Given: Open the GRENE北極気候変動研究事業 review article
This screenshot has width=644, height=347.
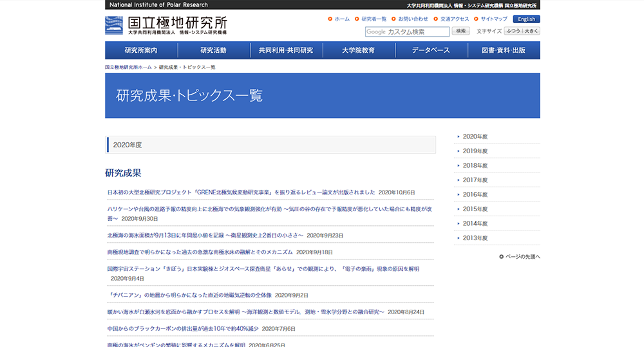Looking at the screenshot, I should [x=241, y=192].
